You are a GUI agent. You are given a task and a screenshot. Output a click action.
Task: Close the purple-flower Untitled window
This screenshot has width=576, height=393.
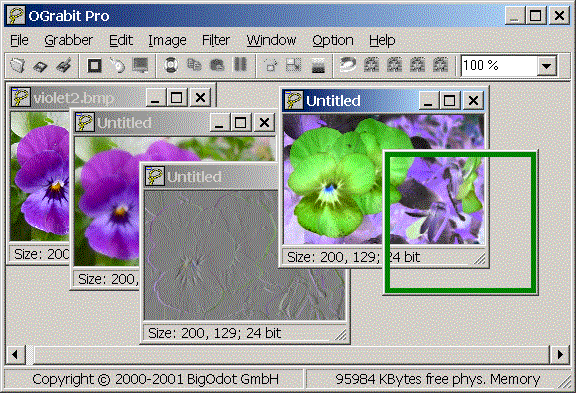point(264,123)
